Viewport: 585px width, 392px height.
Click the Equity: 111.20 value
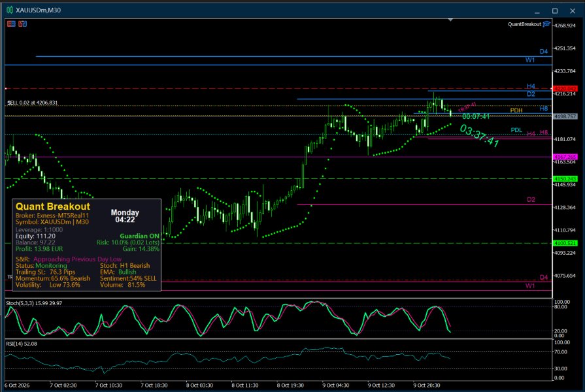click(35, 236)
